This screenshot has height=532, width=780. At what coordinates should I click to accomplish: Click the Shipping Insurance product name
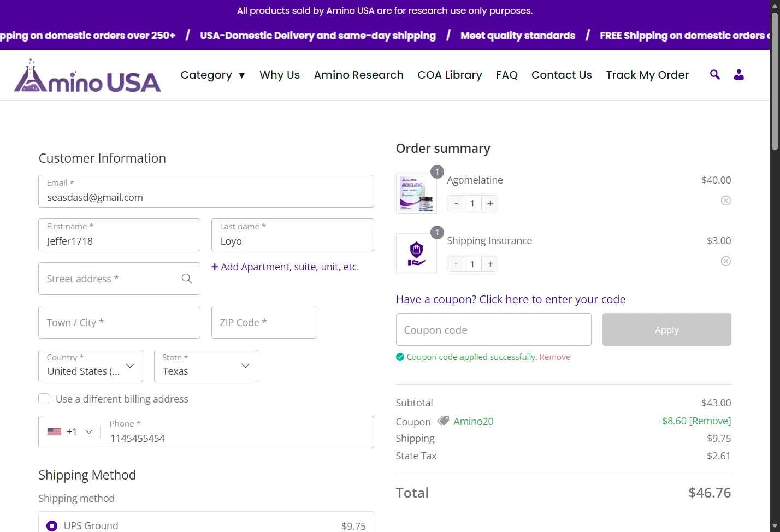click(489, 240)
